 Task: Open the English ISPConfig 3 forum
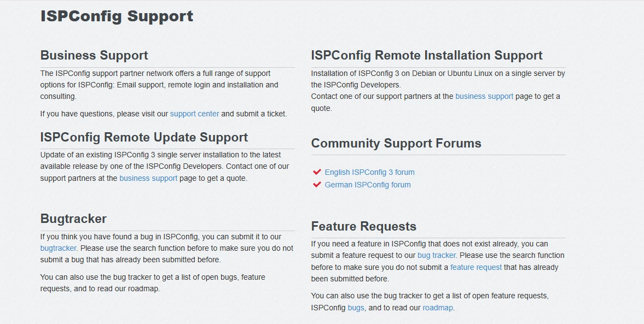point(370,172)
